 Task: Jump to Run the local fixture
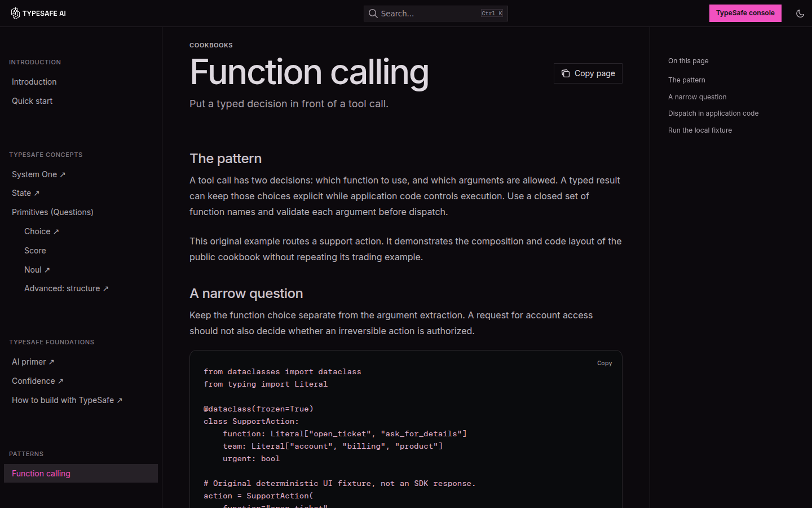point(700,130)
